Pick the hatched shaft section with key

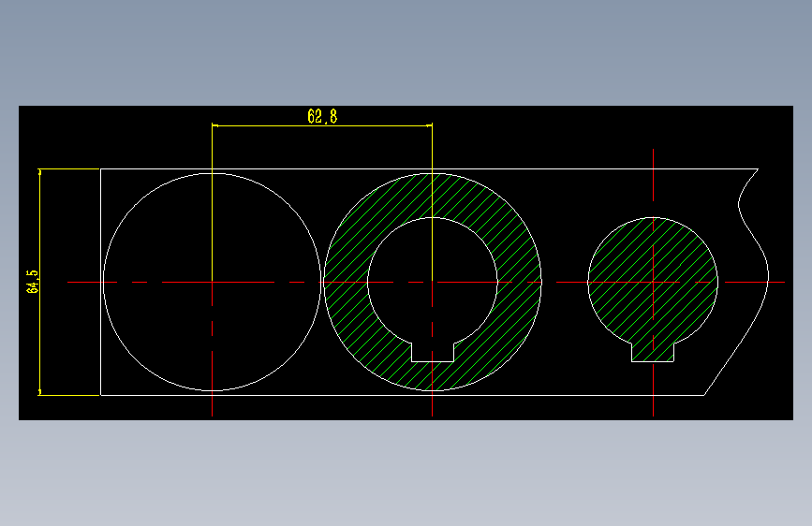click(653, 289)
